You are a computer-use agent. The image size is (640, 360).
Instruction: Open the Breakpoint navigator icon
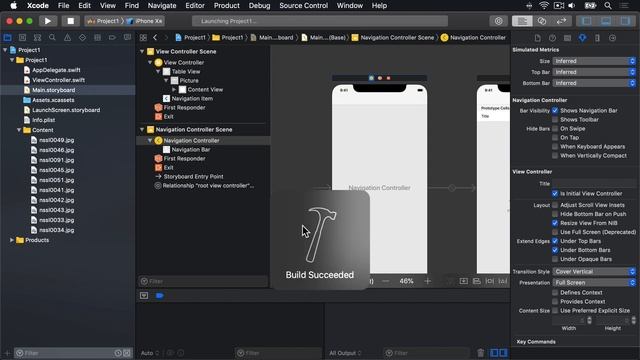(x=112, y=38)
